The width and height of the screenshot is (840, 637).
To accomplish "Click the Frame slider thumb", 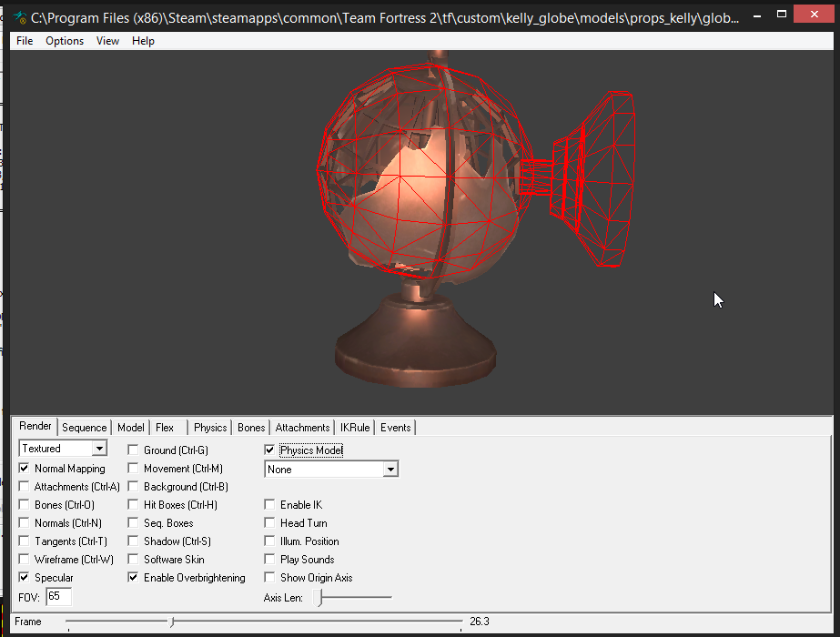I will 172,622.
